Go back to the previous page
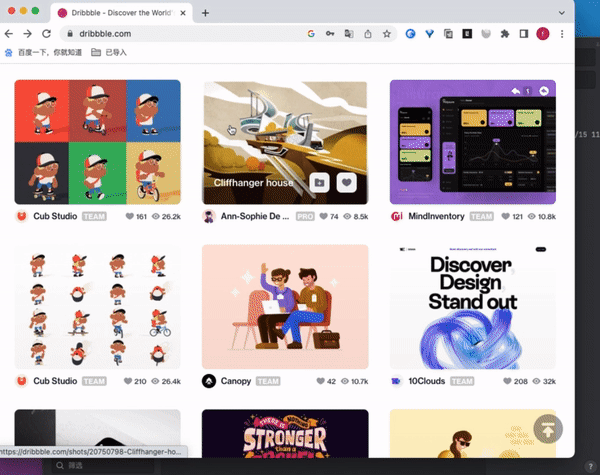Screen dimensions: 600x475 point(9,34)
